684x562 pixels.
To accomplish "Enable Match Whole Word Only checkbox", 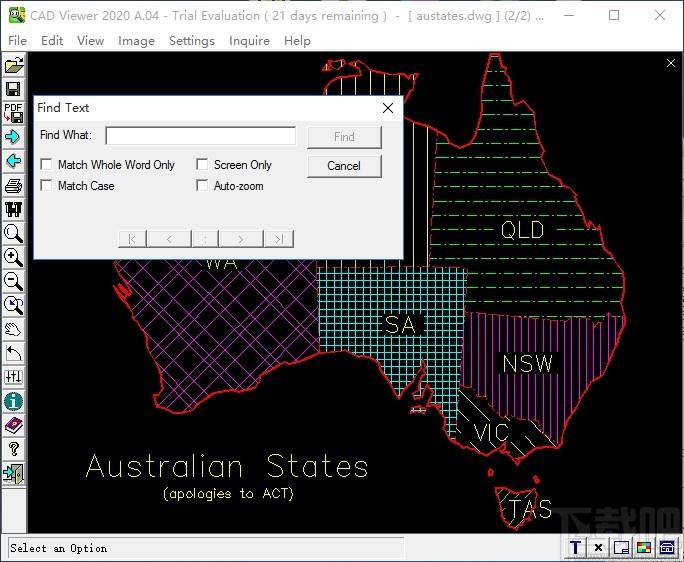I will pos(46,164).
